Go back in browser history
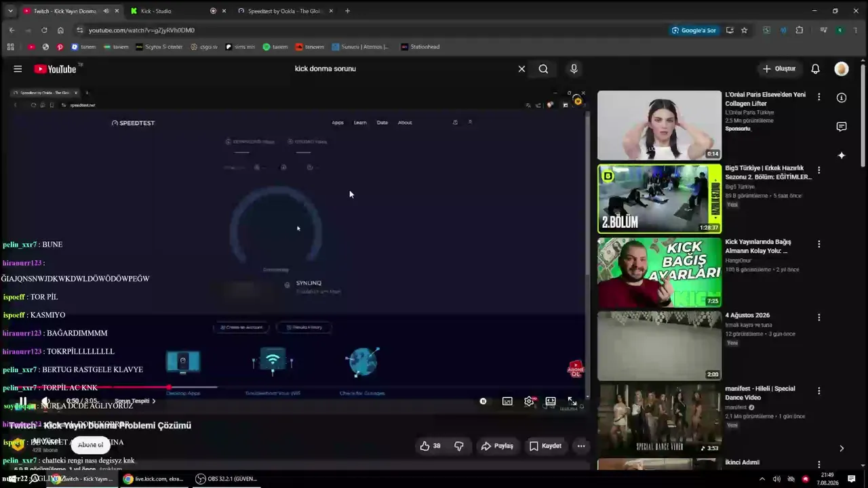The height and width of the screenshot is (488, 868). [x=12, y=30]
